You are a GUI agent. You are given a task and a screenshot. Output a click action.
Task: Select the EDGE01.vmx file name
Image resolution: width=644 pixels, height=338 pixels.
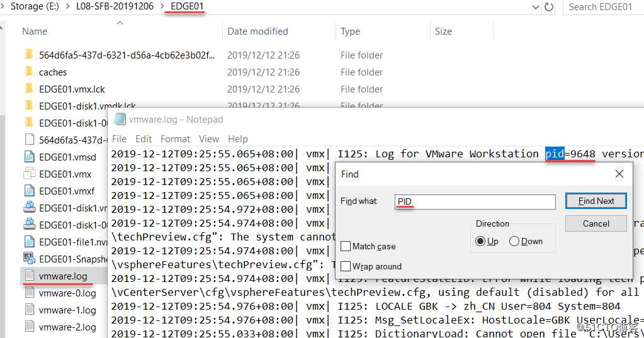pyautogui.click(x=65, y=174)
